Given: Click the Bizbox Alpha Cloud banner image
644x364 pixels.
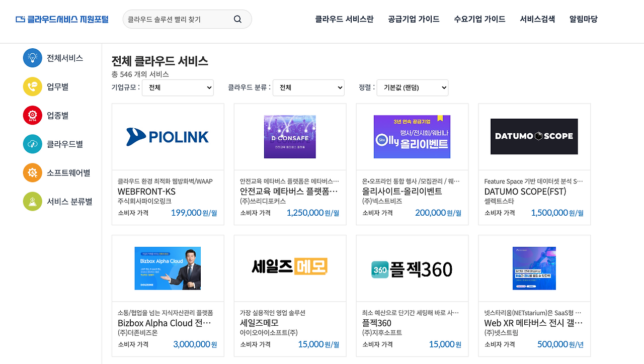Looking at the screenshot, I should click(168, 268).
